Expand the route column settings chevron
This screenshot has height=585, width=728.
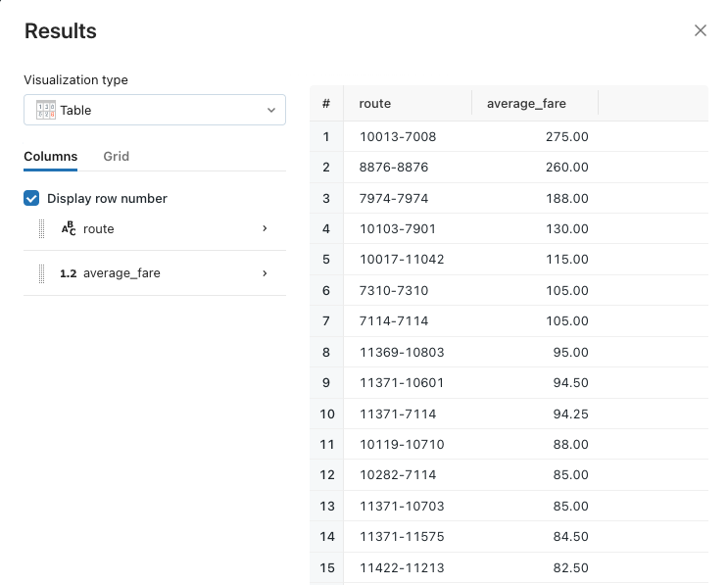pyautogui.click(x=265, y=228)
